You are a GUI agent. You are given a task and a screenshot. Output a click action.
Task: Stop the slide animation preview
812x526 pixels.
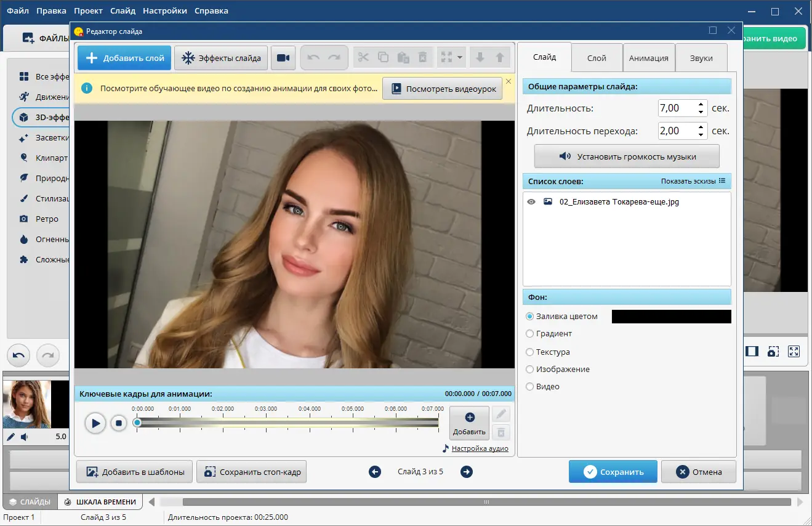(x=119, y=423)
